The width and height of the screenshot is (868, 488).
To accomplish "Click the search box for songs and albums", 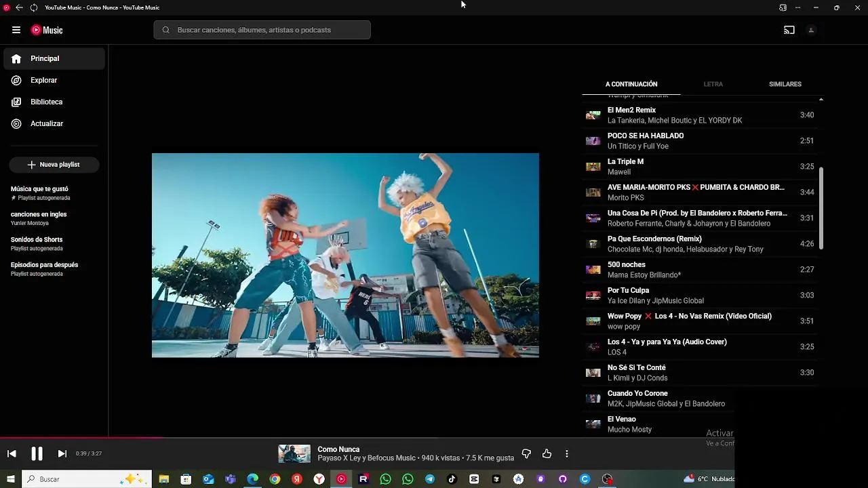I will tap(262, 30).
